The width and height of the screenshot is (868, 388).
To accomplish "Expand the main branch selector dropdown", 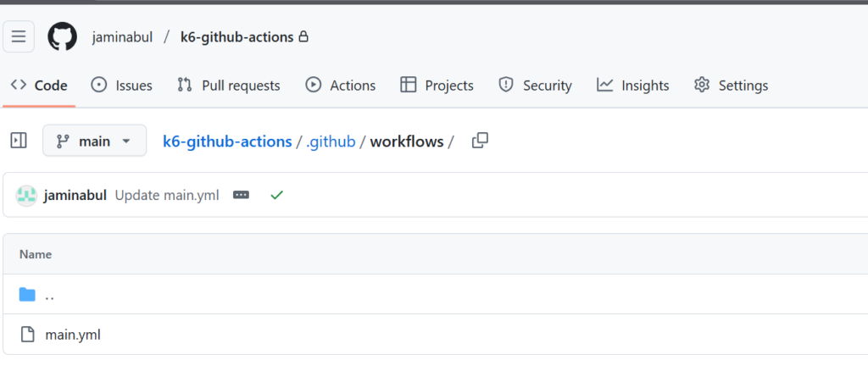I will point(94,141).
